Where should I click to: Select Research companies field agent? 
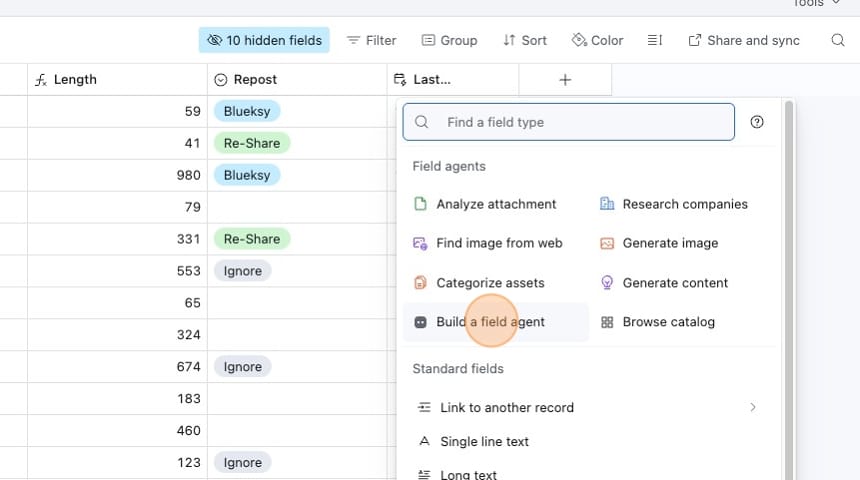pyautogui.click(x=684, y=204)
